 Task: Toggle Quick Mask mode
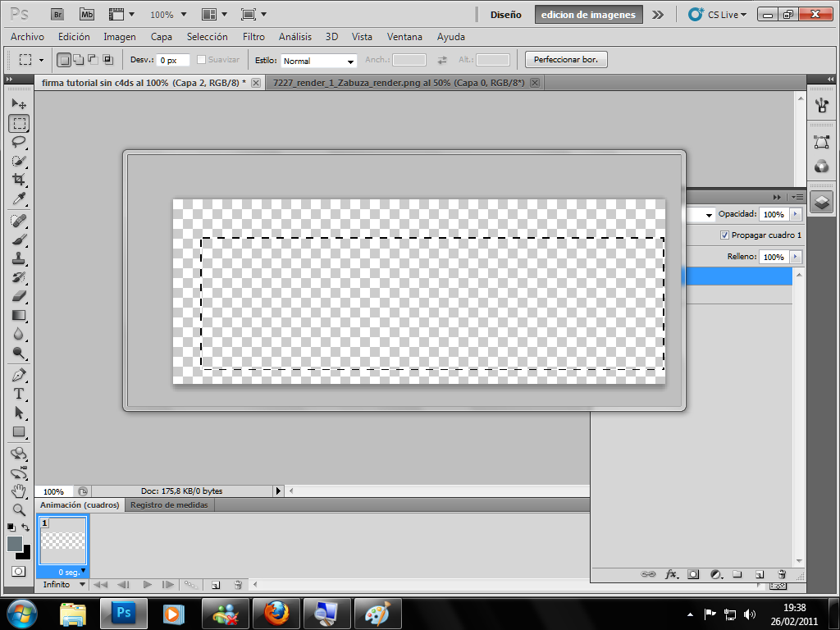(x=18, y=571)
